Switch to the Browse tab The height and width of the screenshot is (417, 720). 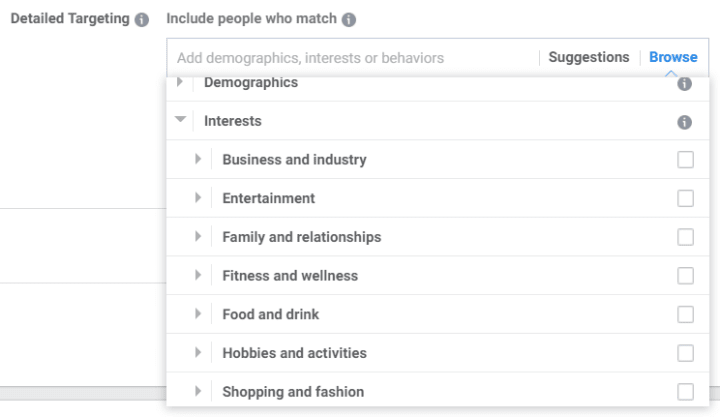point(673,57)
